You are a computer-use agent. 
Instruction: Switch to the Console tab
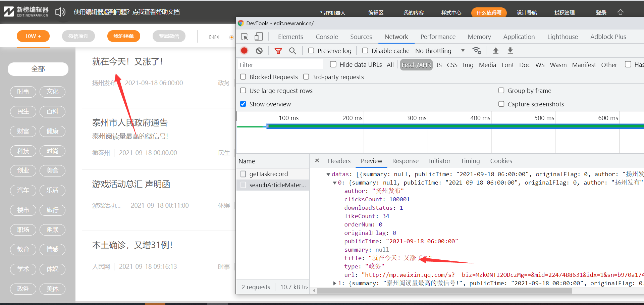[327, 37]
